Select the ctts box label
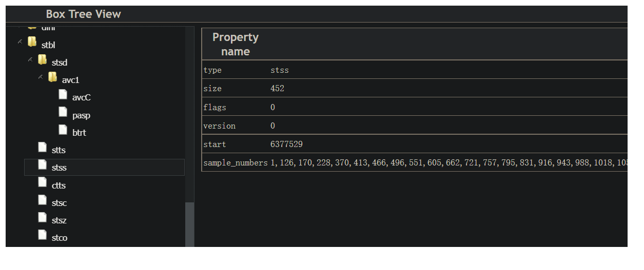Viewport: 644px width, 270px height. click(x=58, y=185)
